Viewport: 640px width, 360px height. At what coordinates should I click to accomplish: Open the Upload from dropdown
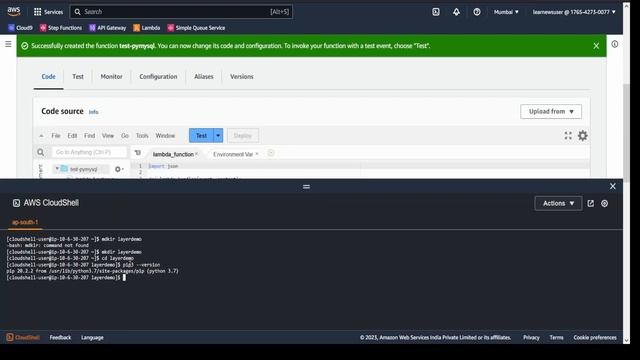pyautogui.click(x=551, y=111)
